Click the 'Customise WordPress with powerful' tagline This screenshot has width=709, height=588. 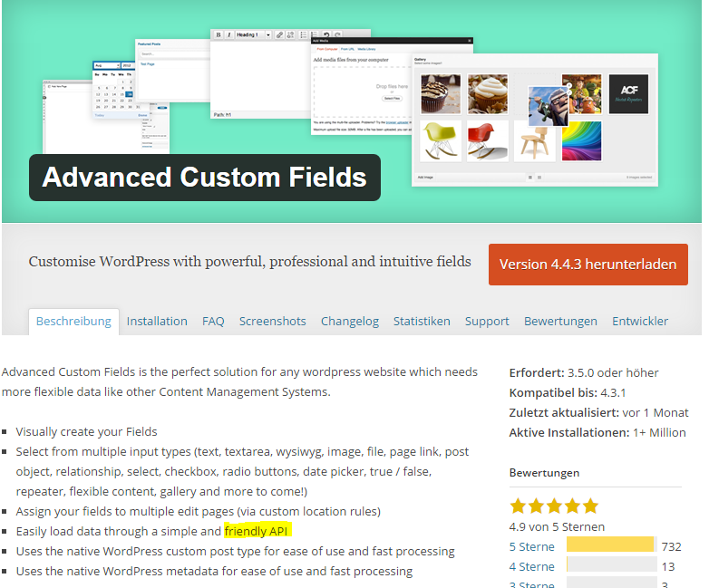pyautogui.click(x=249, y=262)
